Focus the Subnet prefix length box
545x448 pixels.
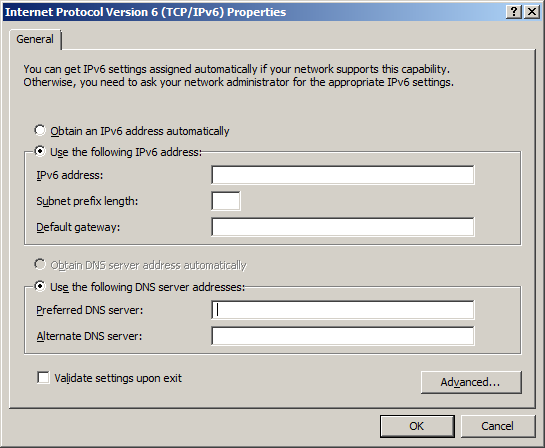pyautogui.click(x=226, y=201)
